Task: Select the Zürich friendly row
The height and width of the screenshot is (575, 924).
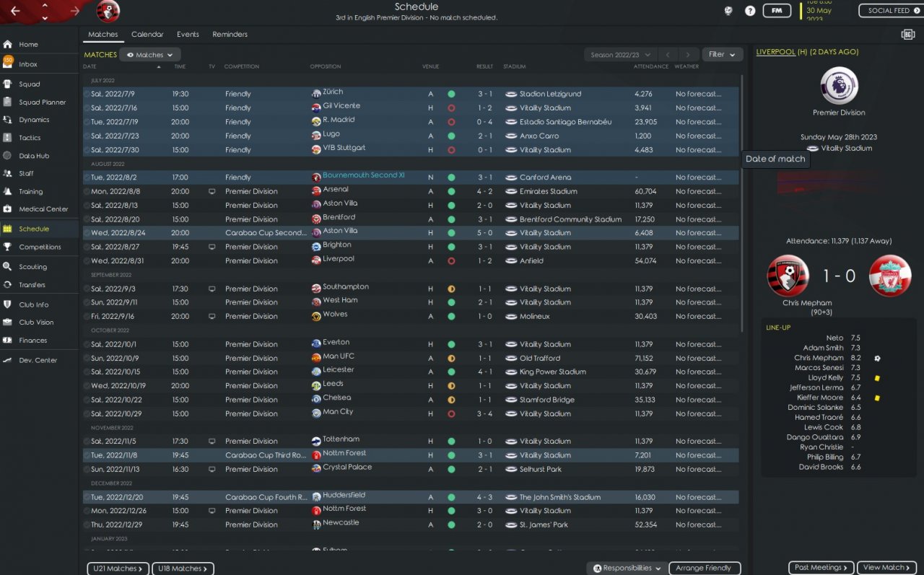Action: pyautogui.click(x=411, y=94)
